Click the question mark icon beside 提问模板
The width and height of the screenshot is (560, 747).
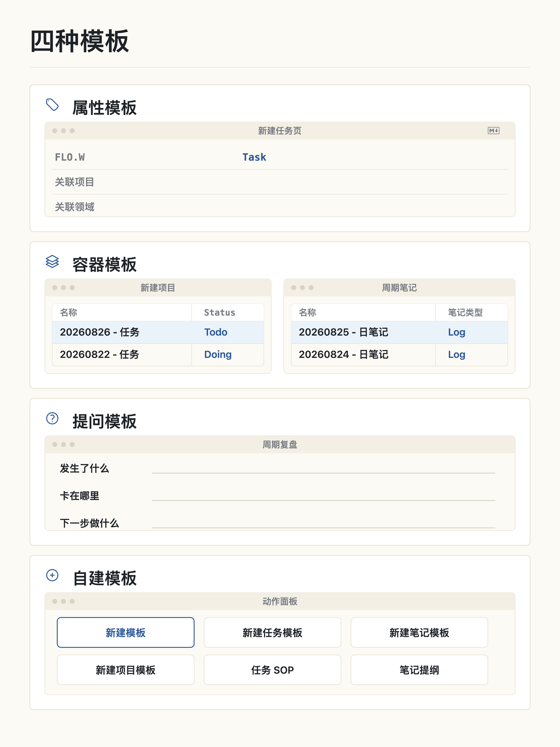pyautogui.click(x=52, y=418)
